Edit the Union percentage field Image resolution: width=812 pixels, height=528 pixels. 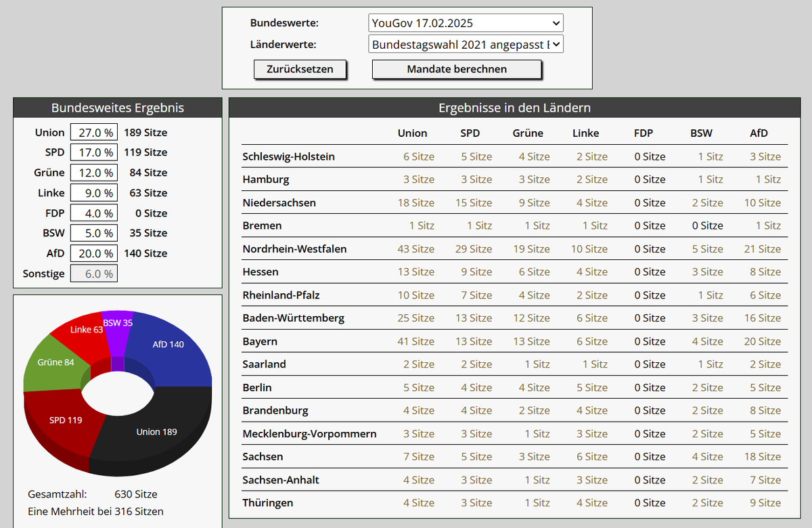tap(94, 133)
